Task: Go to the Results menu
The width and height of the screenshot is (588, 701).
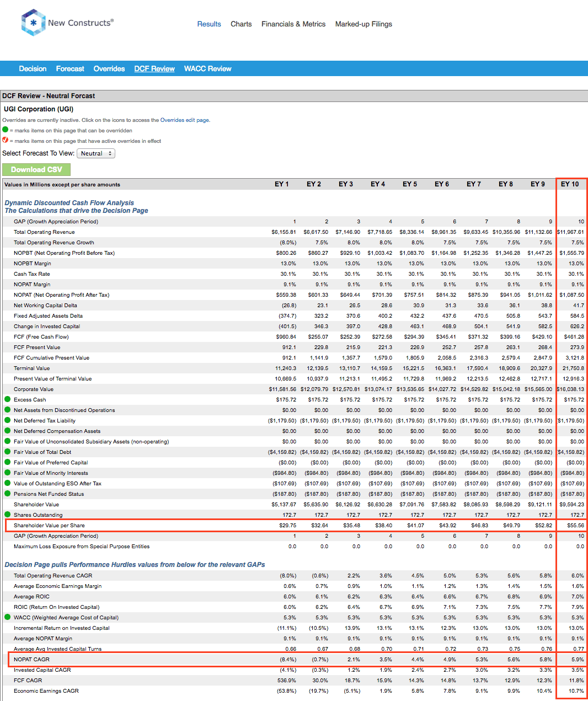Action: (x=209, y=24)
